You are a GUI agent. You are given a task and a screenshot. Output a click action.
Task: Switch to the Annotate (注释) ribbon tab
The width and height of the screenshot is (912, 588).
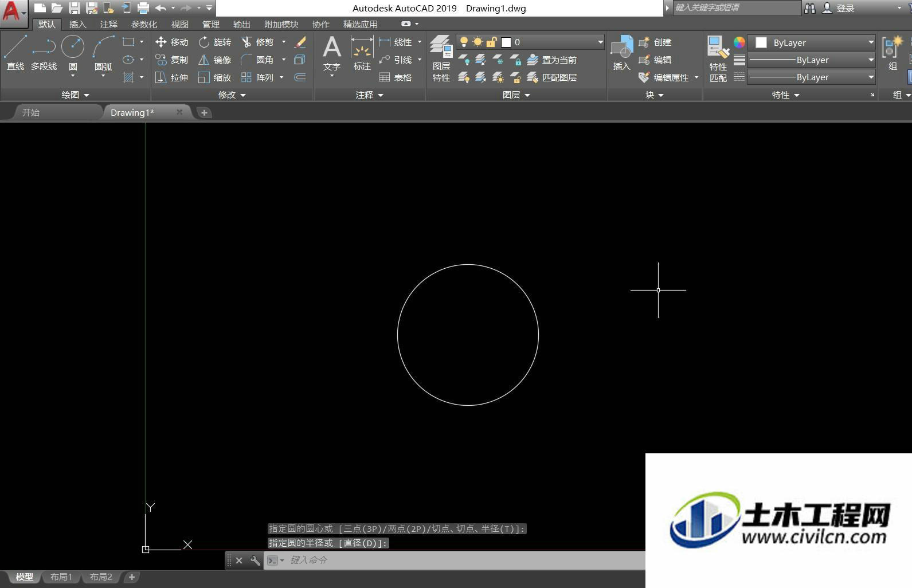coord(108,24)
